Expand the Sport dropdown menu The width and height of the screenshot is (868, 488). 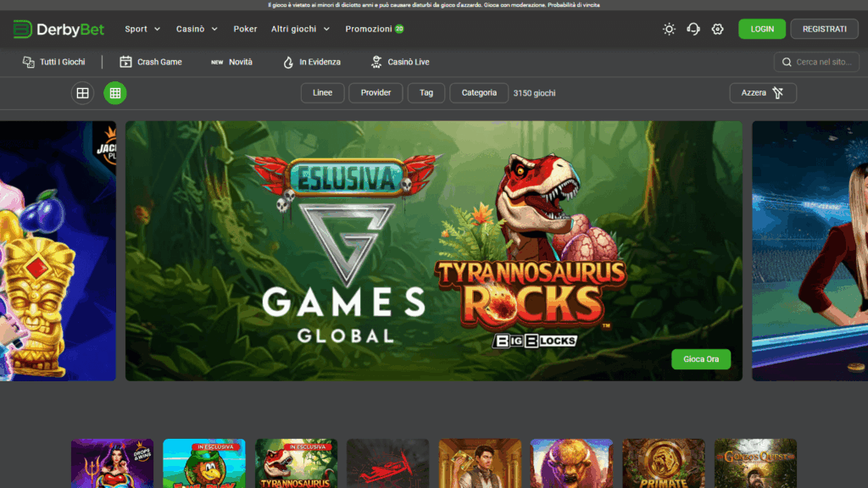(x=142, y=29)
